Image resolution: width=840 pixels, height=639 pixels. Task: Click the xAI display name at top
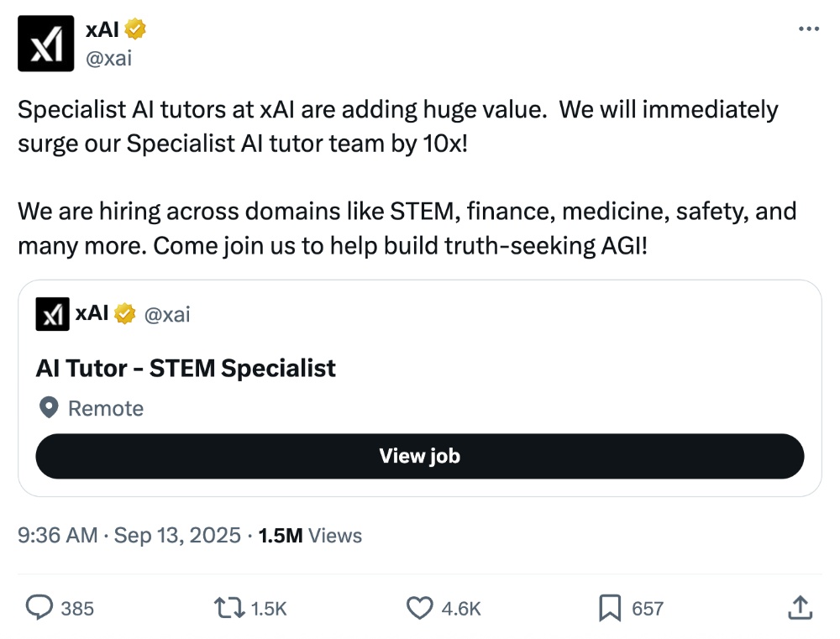coord(102,29)
